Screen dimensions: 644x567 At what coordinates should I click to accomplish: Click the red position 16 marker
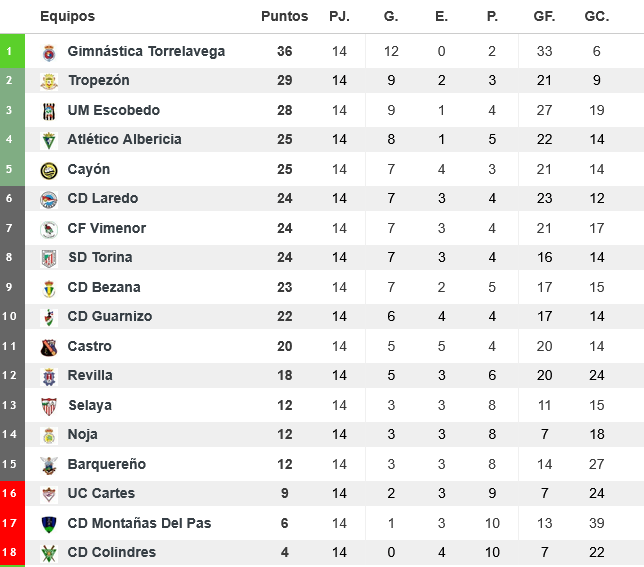coord(10,493)
